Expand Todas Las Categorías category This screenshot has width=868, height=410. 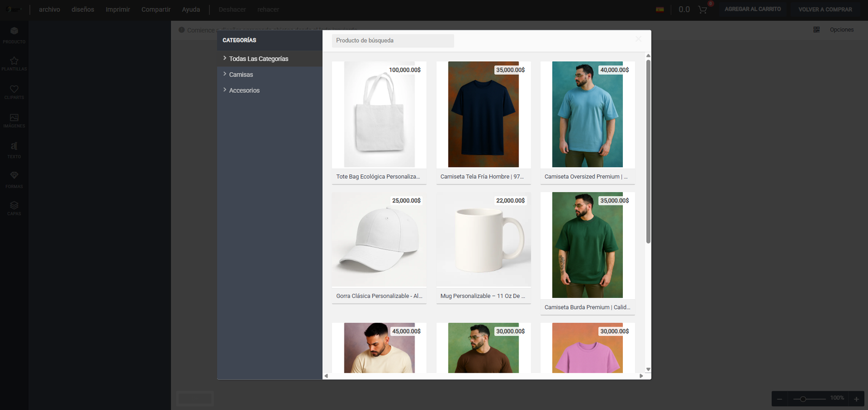pyautogui.click(x=258, y=59)
